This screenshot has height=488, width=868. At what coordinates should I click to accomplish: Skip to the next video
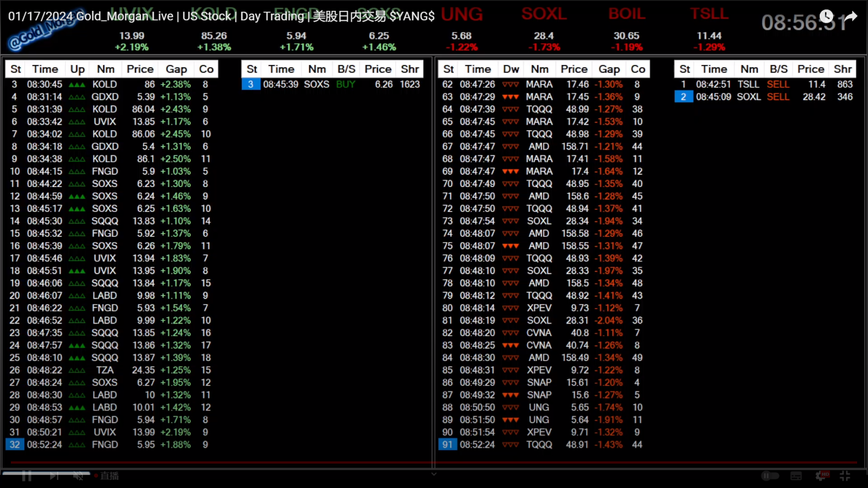tap(54, 476)
